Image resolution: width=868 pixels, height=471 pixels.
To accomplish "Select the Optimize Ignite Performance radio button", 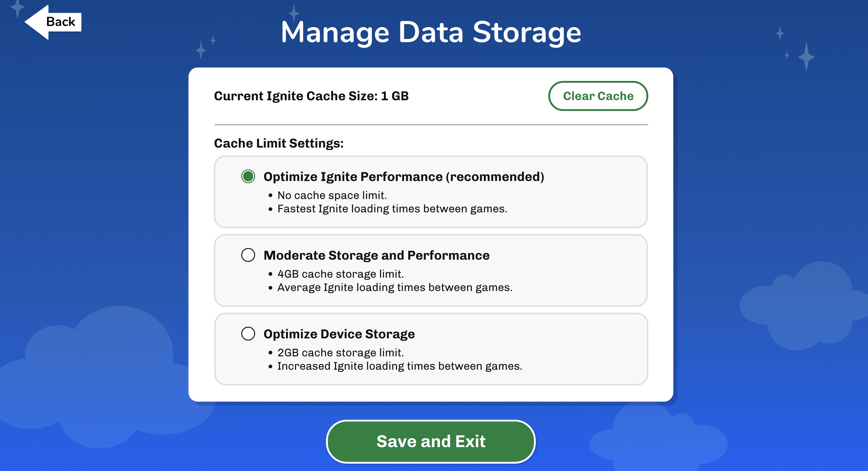I will click(x=248, y=176).
